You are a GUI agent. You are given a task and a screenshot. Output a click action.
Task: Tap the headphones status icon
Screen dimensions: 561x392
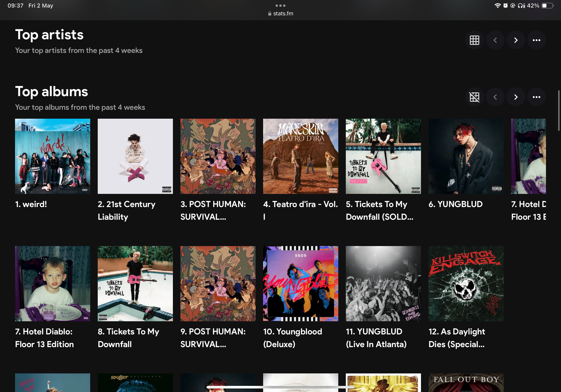[521, 5]
